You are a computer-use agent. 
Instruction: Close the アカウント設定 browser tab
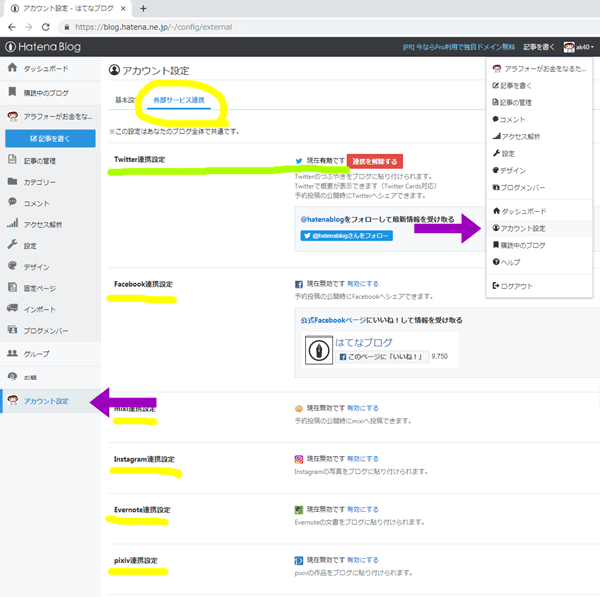(x=123, y=8)
